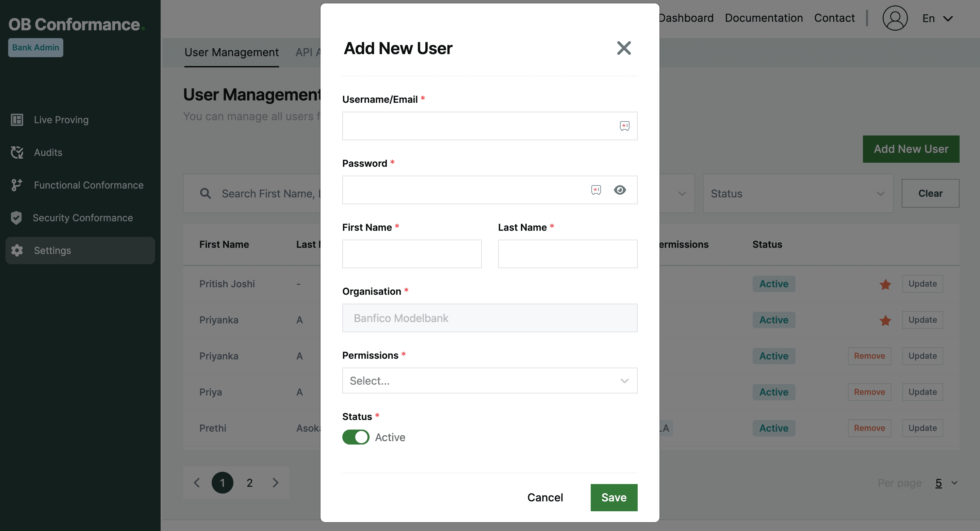The height and width of the screenshot is (531, 980).
Task: Click the Active badge in Pritish Joshi row
Action: [773, 284]
